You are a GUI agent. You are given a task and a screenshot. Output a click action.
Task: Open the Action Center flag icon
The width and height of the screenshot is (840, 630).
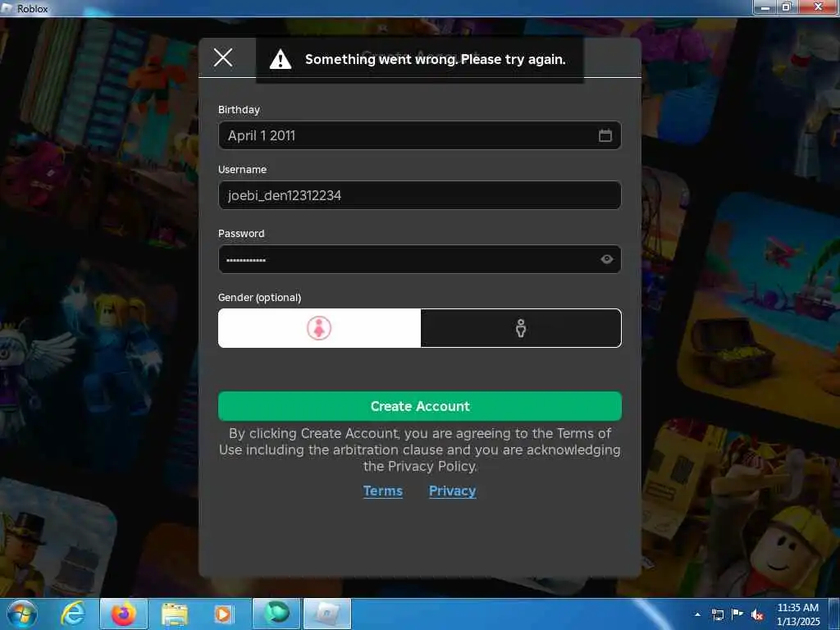737,614
